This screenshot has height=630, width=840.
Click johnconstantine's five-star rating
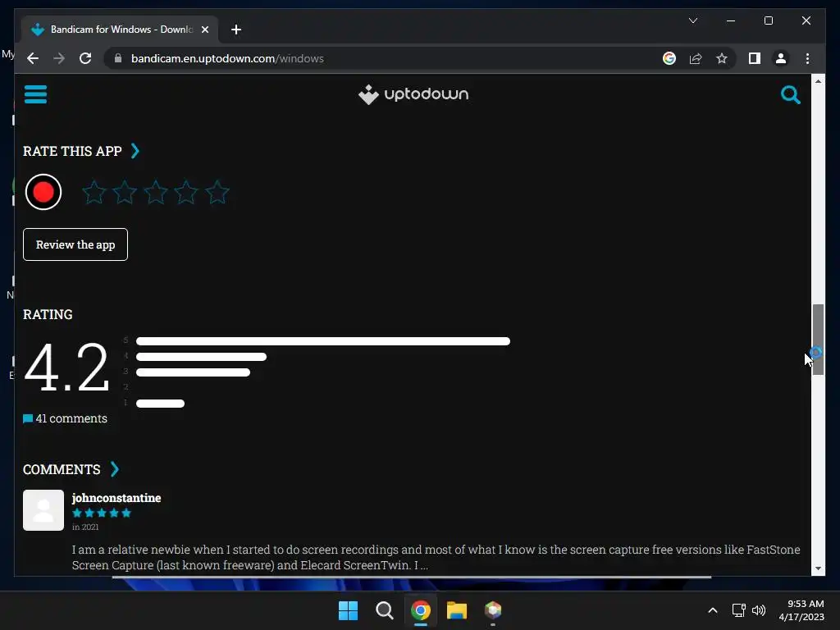pos(102,513)
